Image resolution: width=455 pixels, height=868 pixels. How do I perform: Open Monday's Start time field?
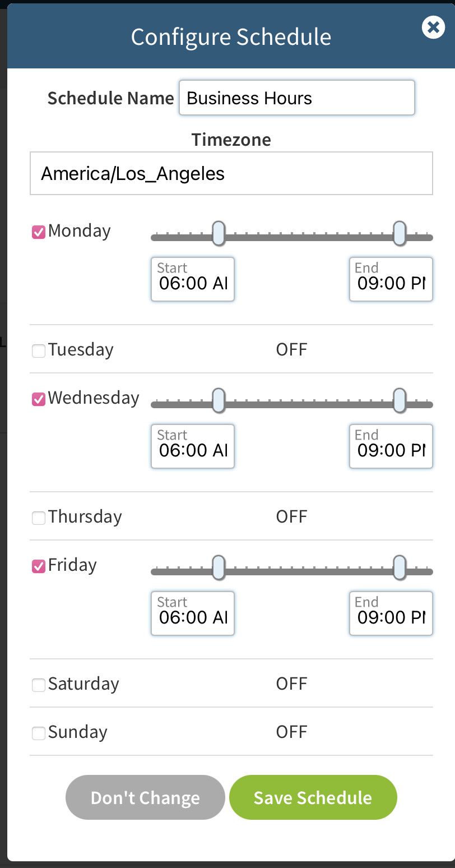pos(193,280)
